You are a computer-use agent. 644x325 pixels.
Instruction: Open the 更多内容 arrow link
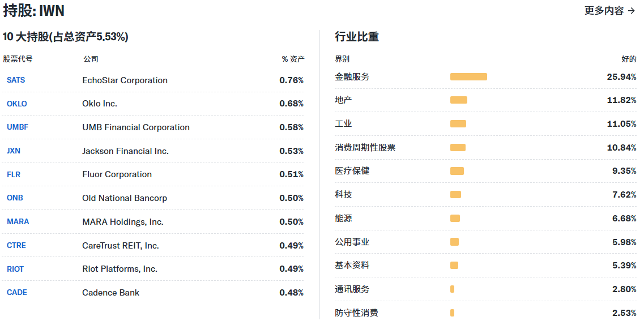pos(609,11)
